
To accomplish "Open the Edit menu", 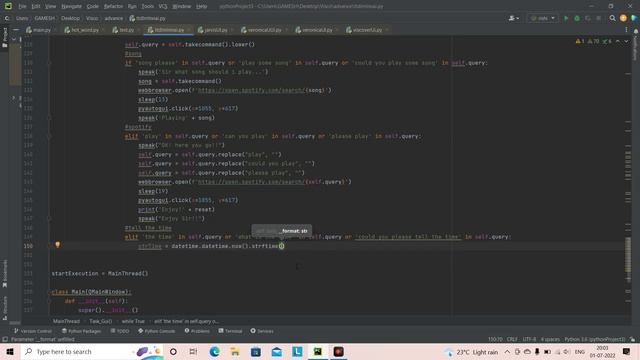I will point(36,7).
